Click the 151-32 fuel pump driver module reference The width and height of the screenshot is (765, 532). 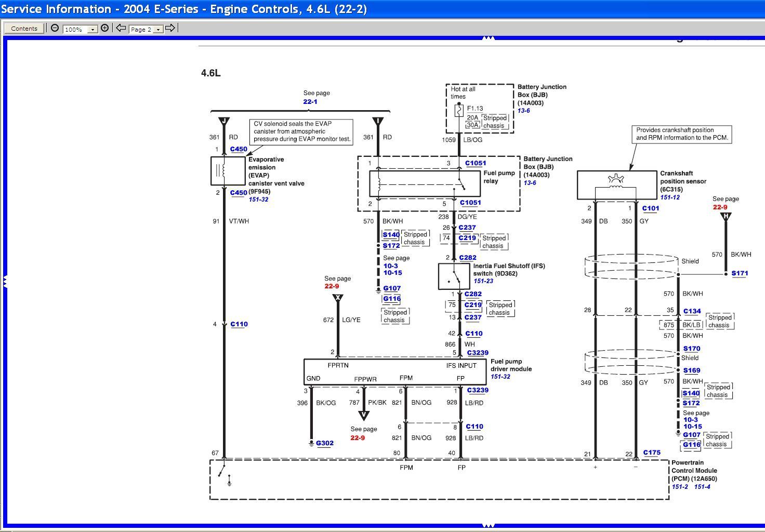[x=500, y=377]
